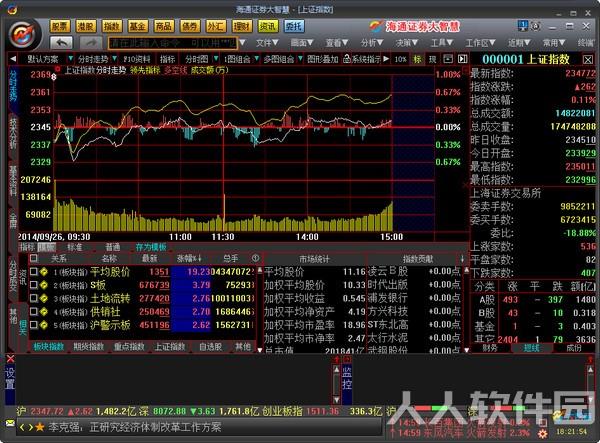Viewport: 600px width, 443px height.
Task: Click the yellow diamond icon beside 供销社
Action: tap(44, 312)
